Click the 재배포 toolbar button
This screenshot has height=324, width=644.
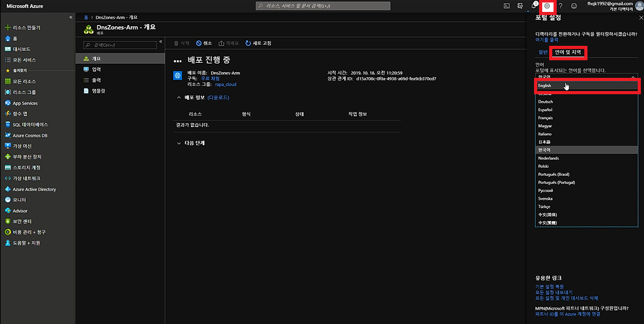click(228, 43)
